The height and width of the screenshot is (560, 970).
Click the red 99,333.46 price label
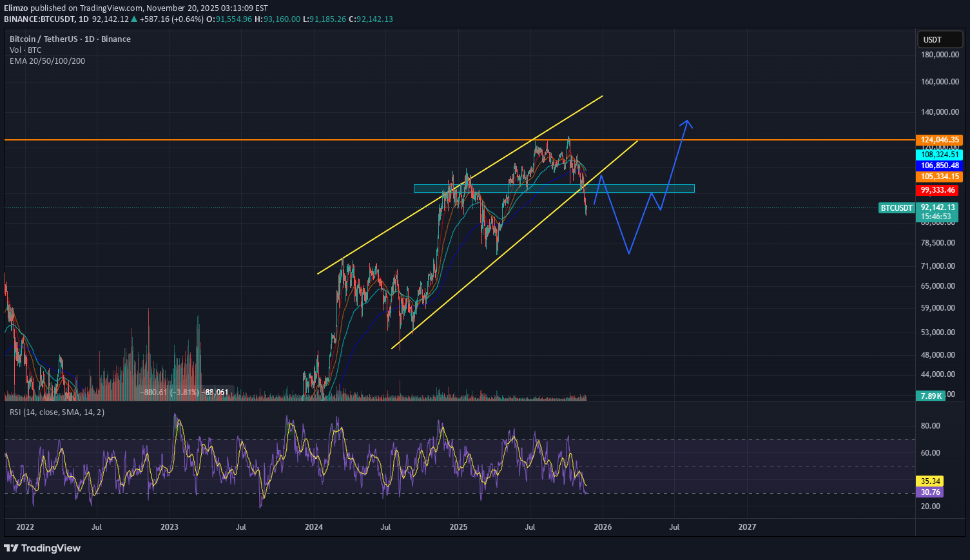point(936,190)
